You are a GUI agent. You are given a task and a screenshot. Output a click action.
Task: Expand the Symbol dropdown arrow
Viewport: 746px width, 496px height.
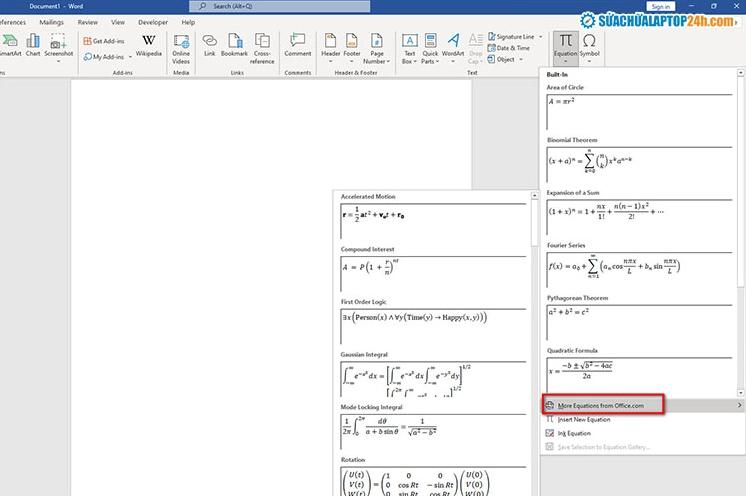pyautogui.click(x=589, y=61)
